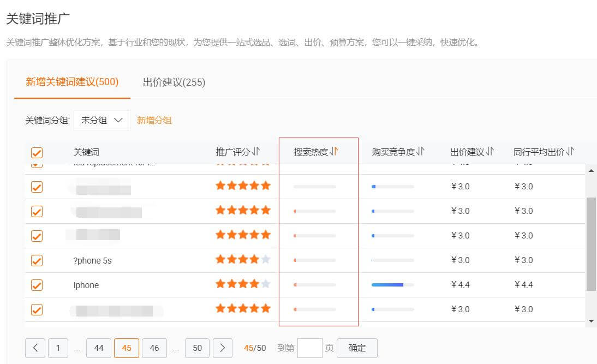Click the 出价建议 column sort icon
The height and width of the screenshot is (364, 597).
tap(490, 152)
